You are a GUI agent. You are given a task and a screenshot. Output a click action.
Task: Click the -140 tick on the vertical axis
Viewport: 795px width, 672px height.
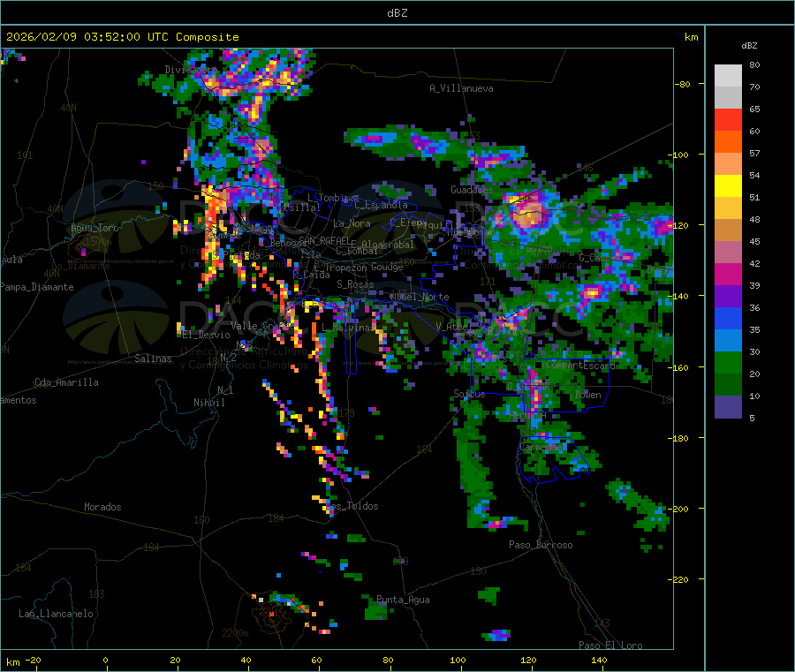[680, 296]
